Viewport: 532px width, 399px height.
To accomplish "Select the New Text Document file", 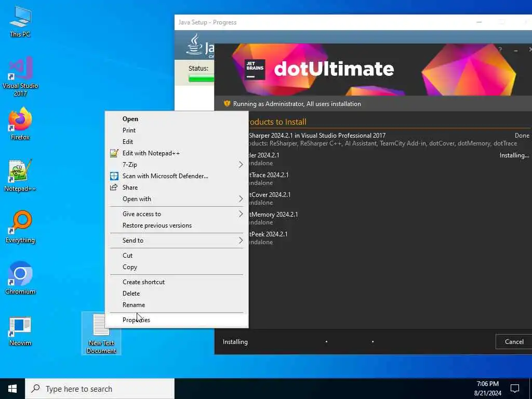I will point(101,334).
